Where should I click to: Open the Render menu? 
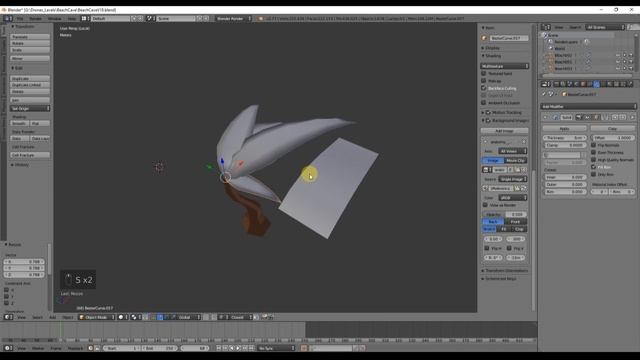click(x=36, y=18)
